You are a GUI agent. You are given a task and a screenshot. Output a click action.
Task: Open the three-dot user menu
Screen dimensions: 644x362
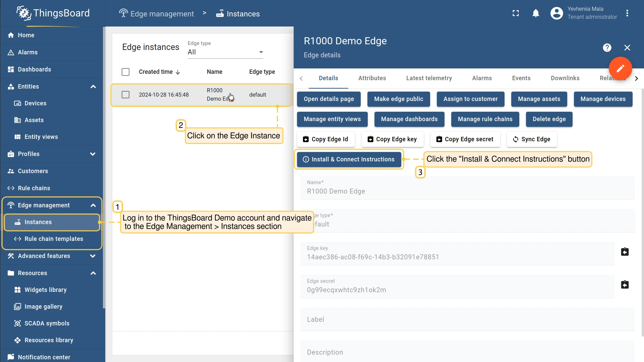(x=627, y=13)
